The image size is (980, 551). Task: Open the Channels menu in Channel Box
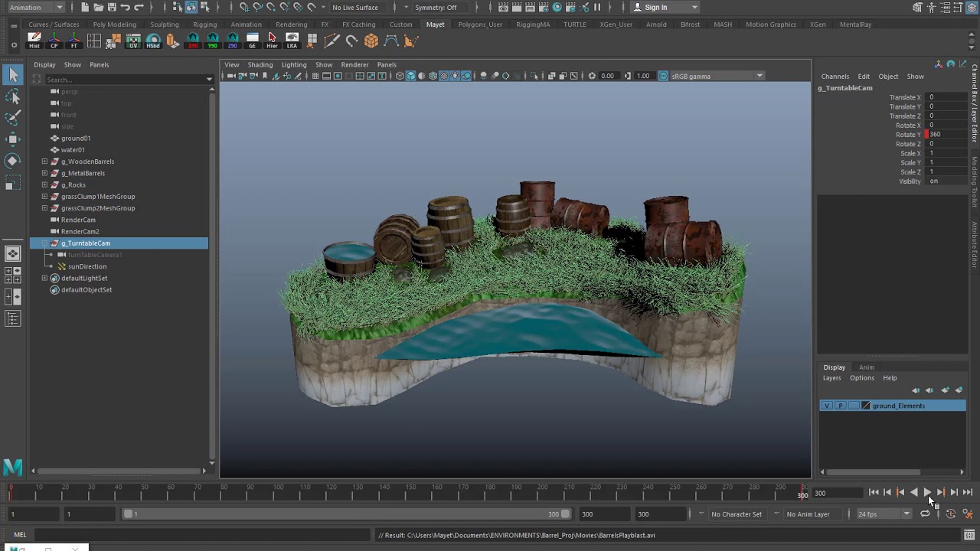point(835,77)
